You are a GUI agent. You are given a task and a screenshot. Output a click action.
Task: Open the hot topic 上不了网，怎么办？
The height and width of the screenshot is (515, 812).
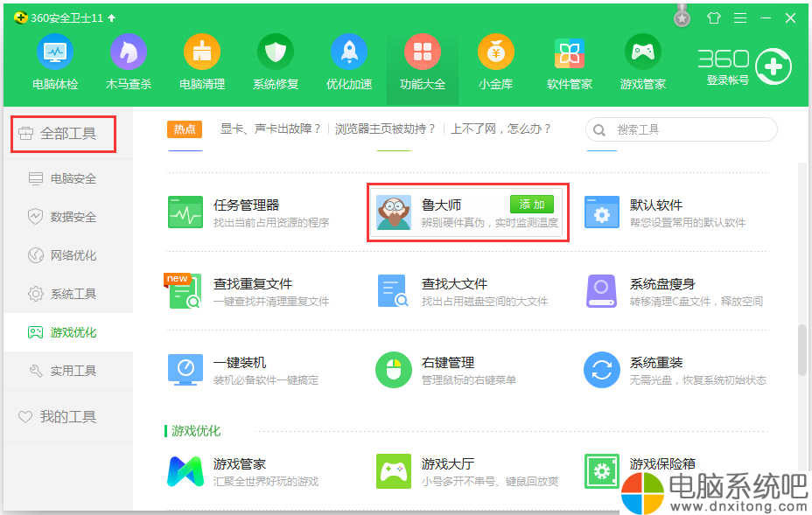[x=500, y=129]
